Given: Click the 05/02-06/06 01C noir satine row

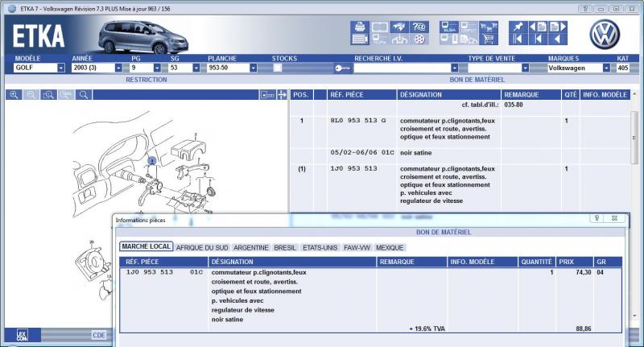Looking at the screenshot, I should pyautogui.click(x=460, y=153).
